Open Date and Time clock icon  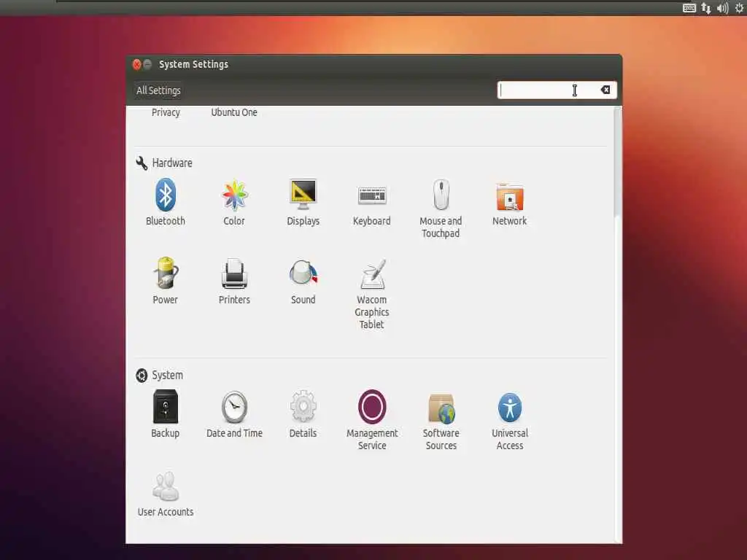pos(234,407)
